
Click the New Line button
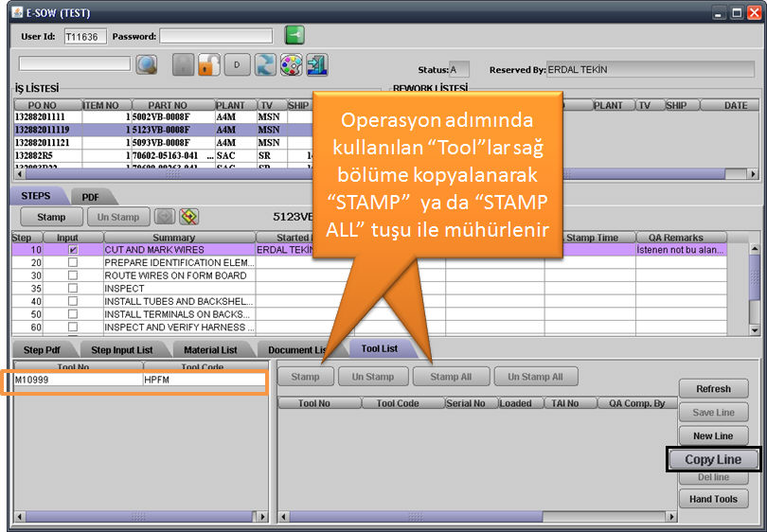[714, 435]
